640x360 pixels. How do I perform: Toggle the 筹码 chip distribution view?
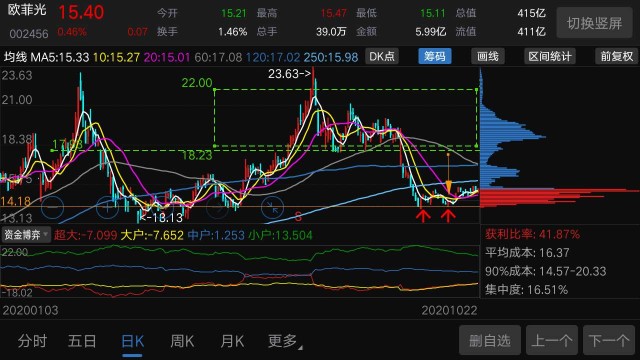pyautogui.click(x=435, y=56)
